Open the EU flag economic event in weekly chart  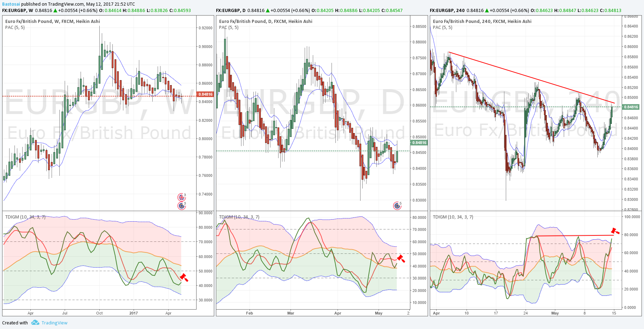click(181, 205)
